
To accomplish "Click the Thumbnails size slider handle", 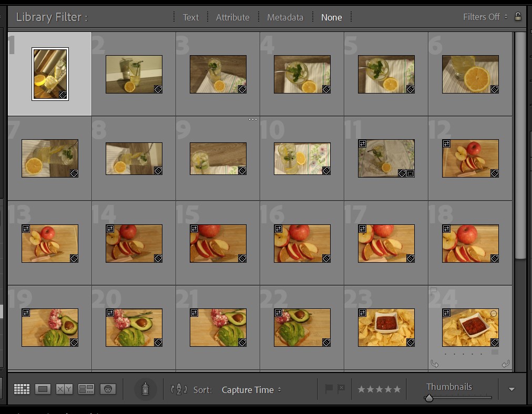I will pyautogui.click(x=429, y=398).
